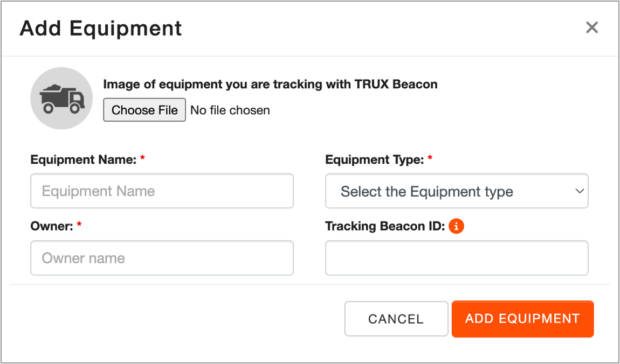
Task: Focus the Equipment Name input field
Action: pos(162,191)
